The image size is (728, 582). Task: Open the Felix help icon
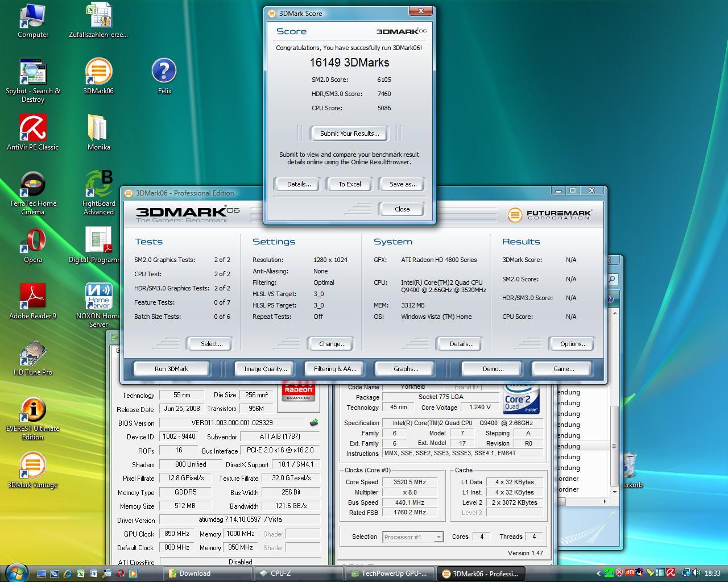(164, 76)
